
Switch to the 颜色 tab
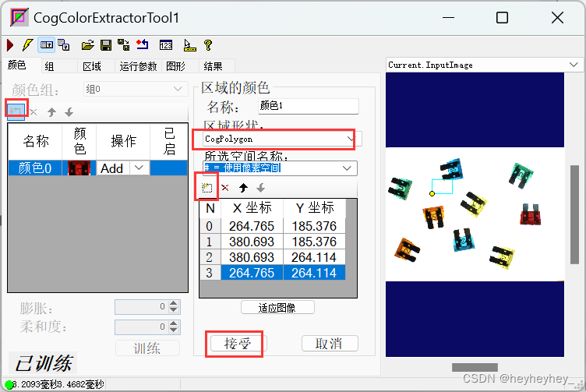pyautogui.click(x=17, y=65)
